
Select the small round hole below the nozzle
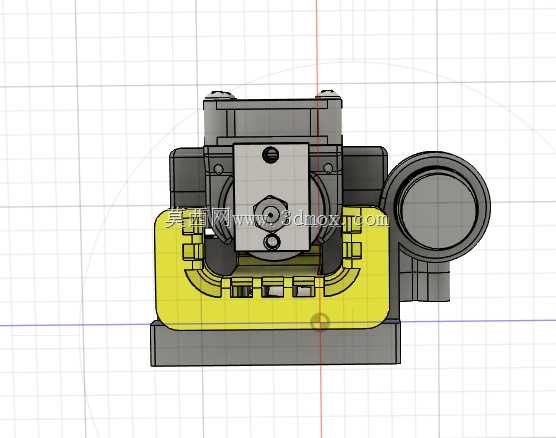coord(272,242)
